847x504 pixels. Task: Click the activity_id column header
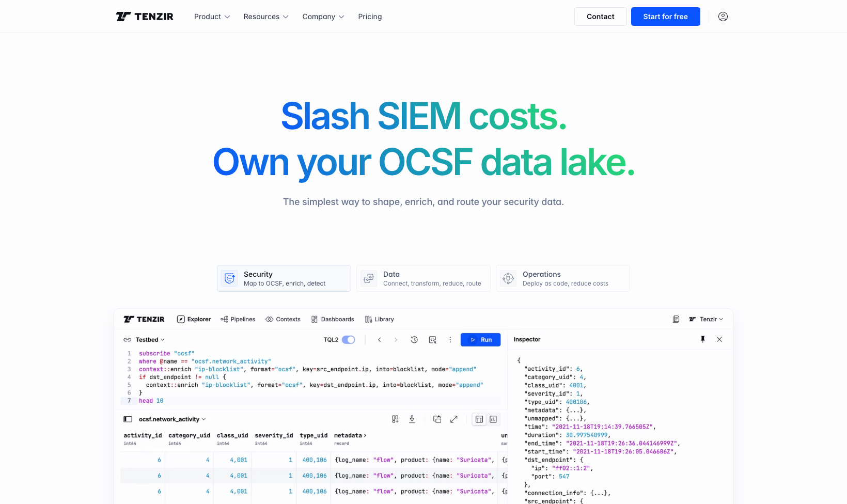(143, 435)
